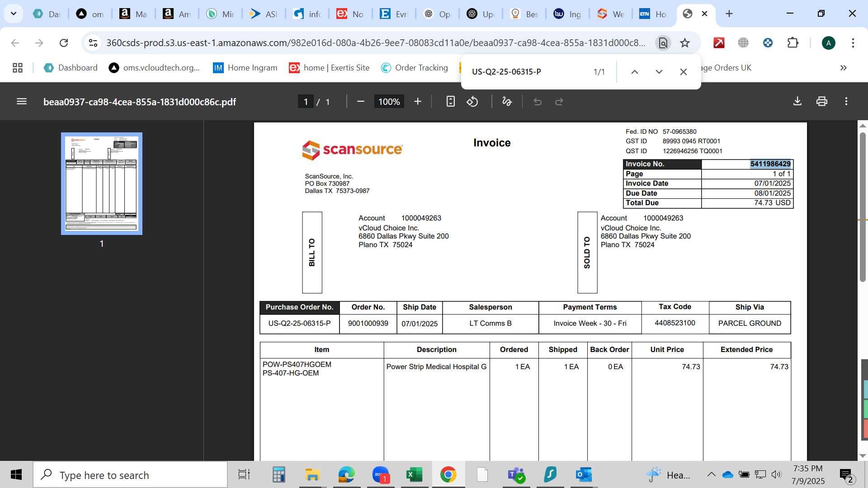The height and width of the screenshot is (488, 868).
Task: Click the address bar URL
Action: [x=376, y=43]
